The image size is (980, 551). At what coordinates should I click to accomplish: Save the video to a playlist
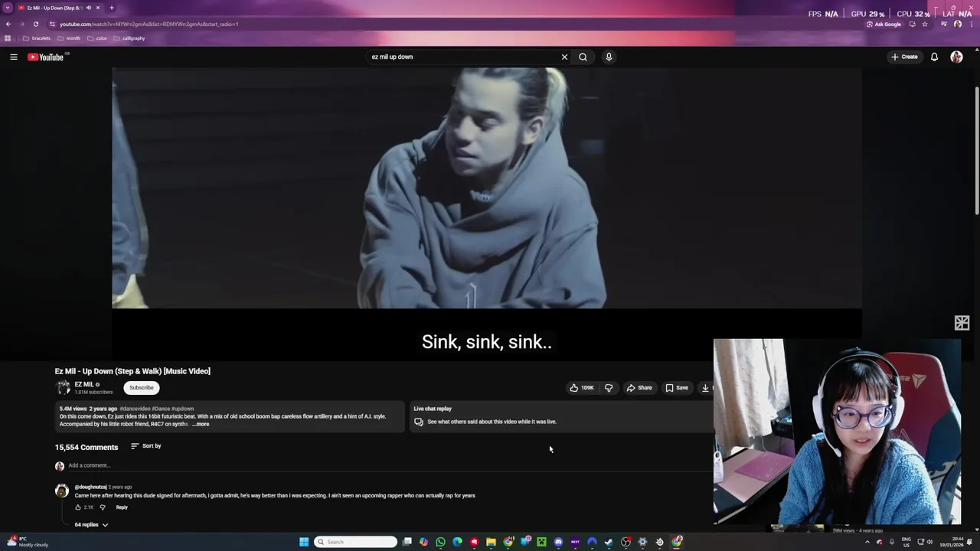coord(676,388)
